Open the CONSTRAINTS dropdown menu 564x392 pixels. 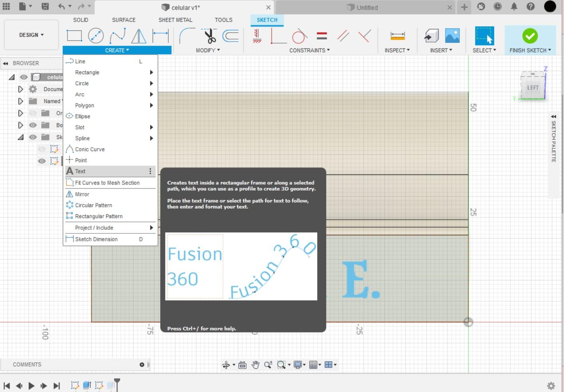(x=310, y=50)
